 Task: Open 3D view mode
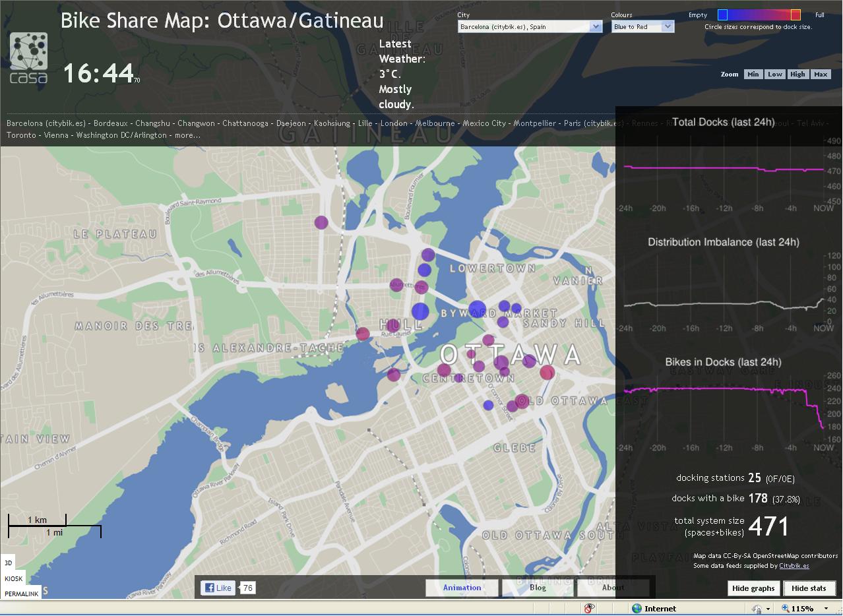[8, 563]
